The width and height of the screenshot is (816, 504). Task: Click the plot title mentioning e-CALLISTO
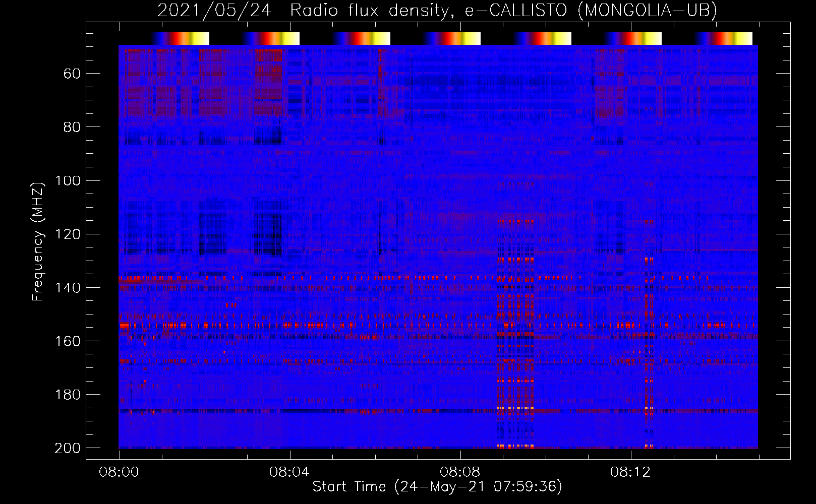(x=437, y=10)
